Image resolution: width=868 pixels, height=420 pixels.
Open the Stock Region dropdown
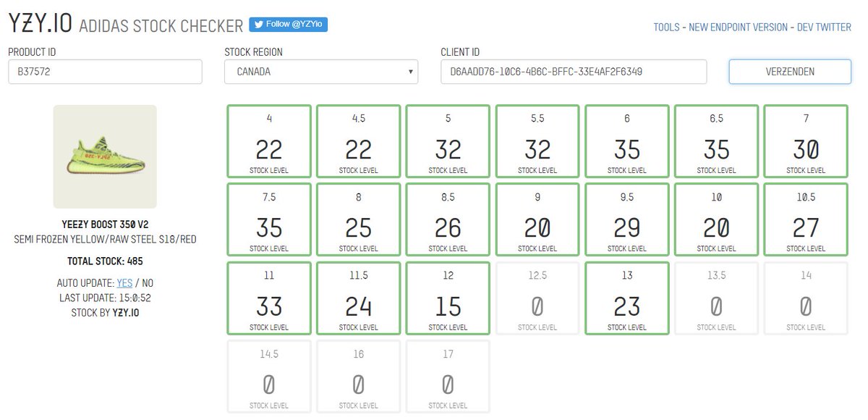coord(321,72)
